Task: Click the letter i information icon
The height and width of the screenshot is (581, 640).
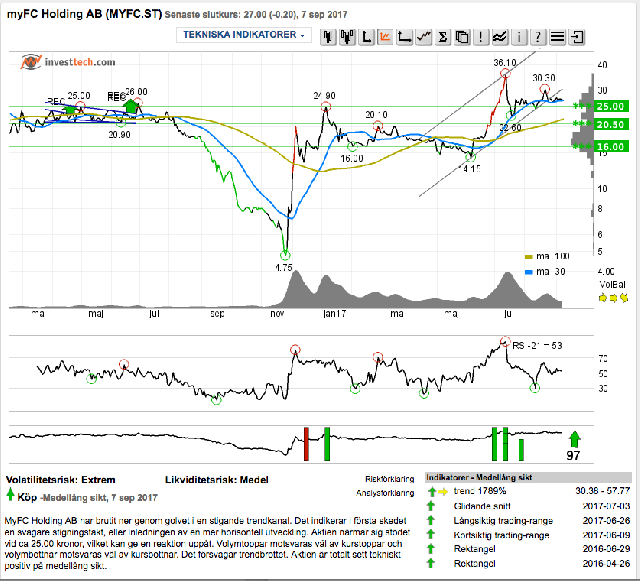Action: tap(519, 37)
